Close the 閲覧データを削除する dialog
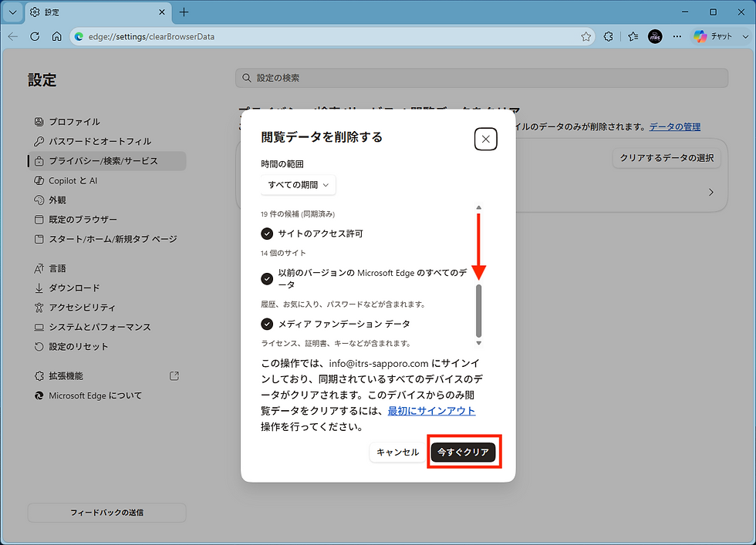 (485, 140)
